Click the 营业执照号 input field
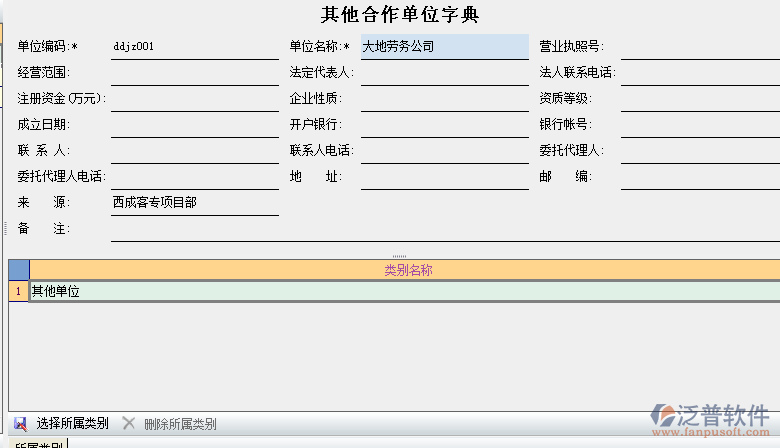 click(700, 47)
